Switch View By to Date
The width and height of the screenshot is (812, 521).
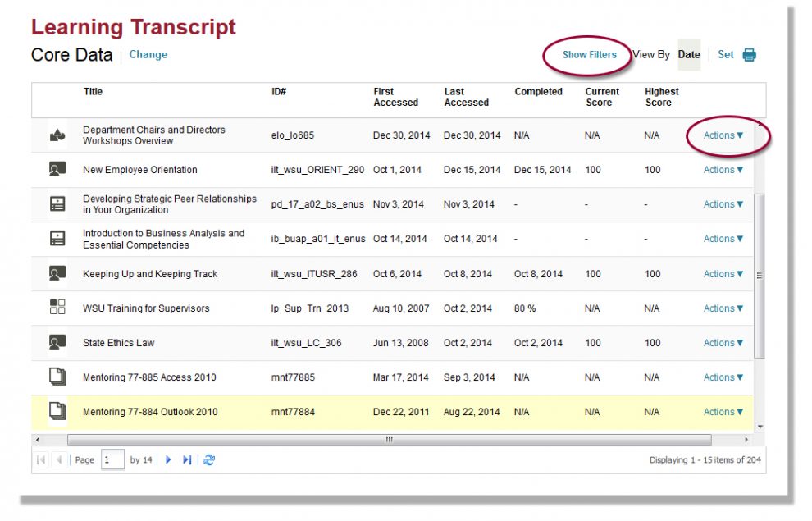688,54
